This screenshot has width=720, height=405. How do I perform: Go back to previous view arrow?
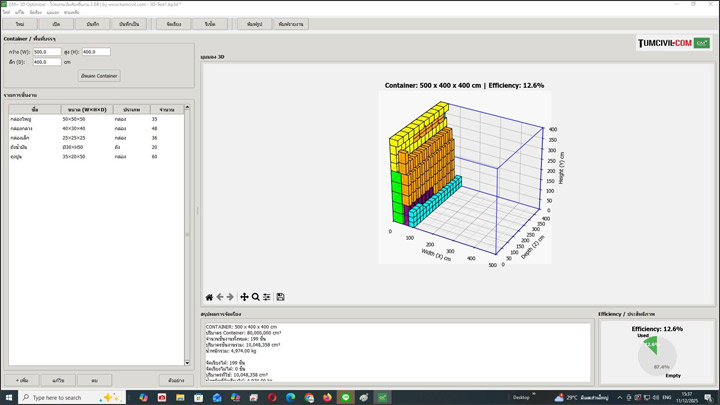click(220, 297)
